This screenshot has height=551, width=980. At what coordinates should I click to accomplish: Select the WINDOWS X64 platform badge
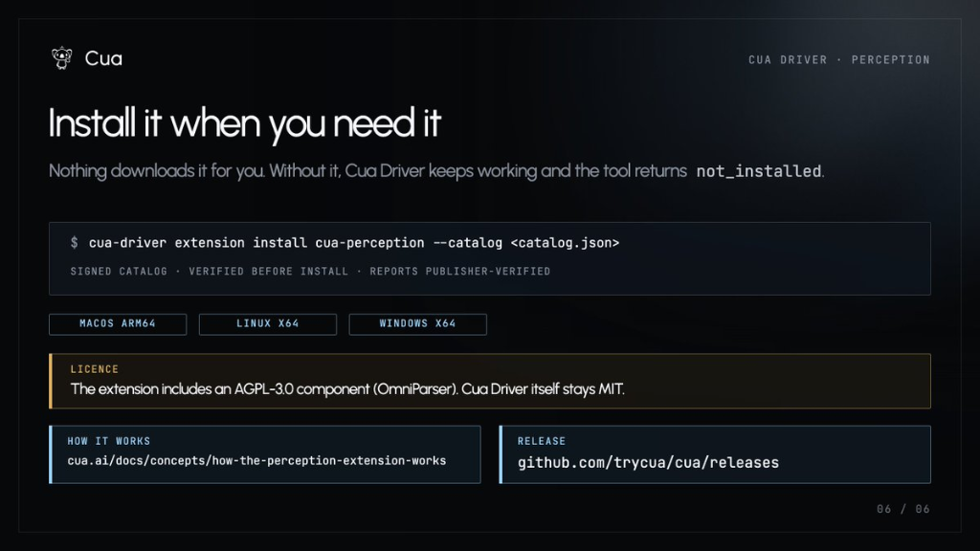tap(417, 323)
